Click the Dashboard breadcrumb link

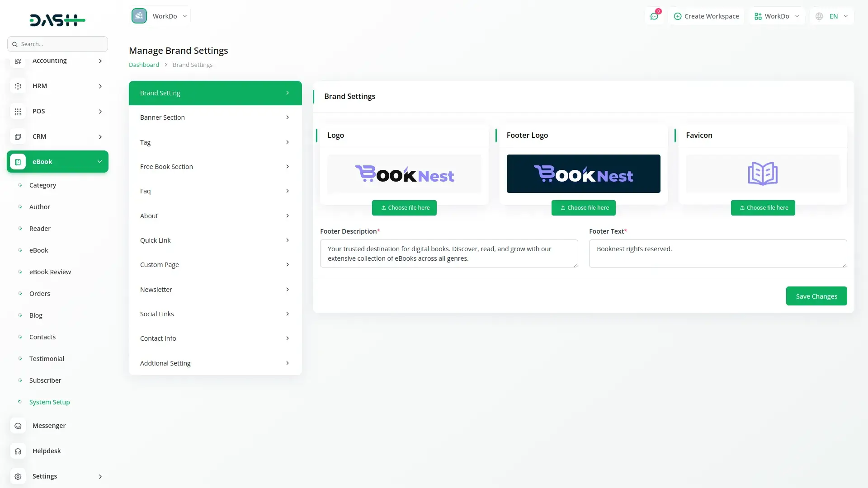click(144, 65)
